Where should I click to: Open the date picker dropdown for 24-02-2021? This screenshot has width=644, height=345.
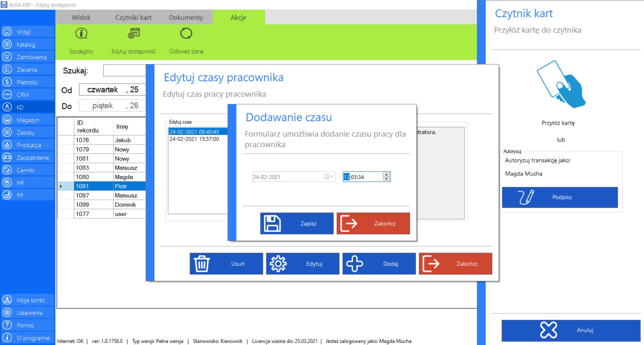331,177
